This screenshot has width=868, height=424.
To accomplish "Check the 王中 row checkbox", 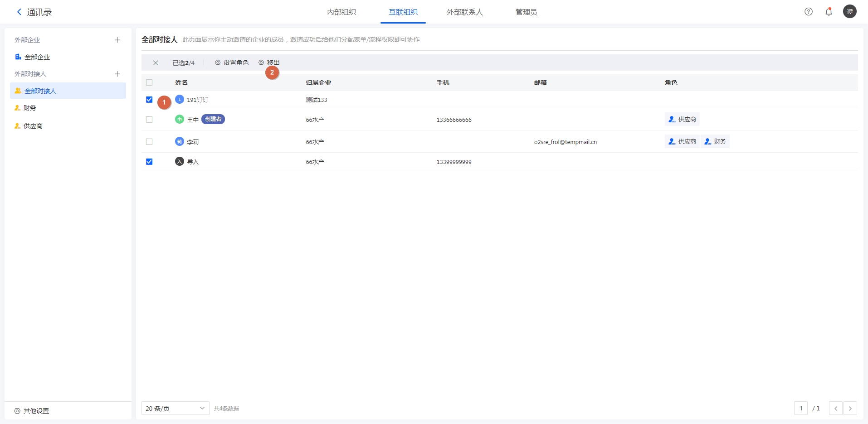I will click(149, 120).
